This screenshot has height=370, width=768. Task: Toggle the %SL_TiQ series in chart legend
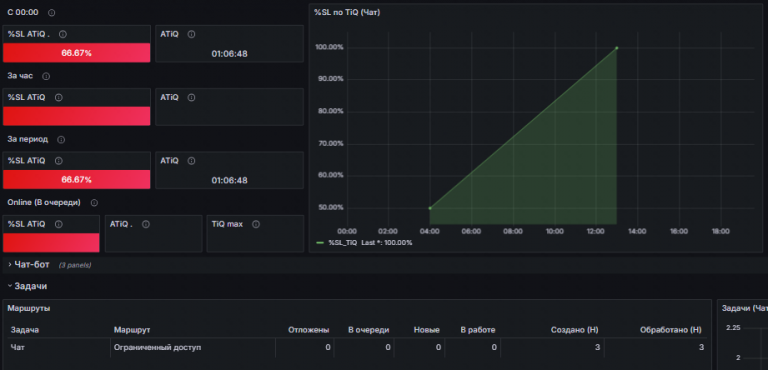click(343, 243)
